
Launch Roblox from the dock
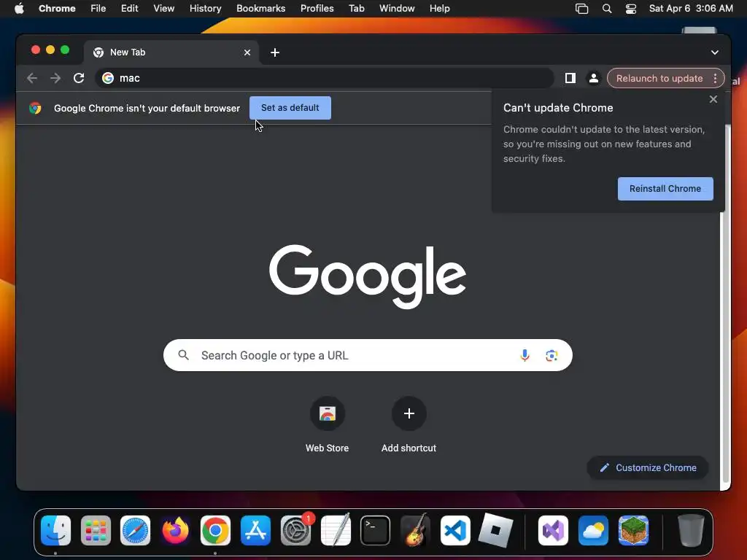495,531
